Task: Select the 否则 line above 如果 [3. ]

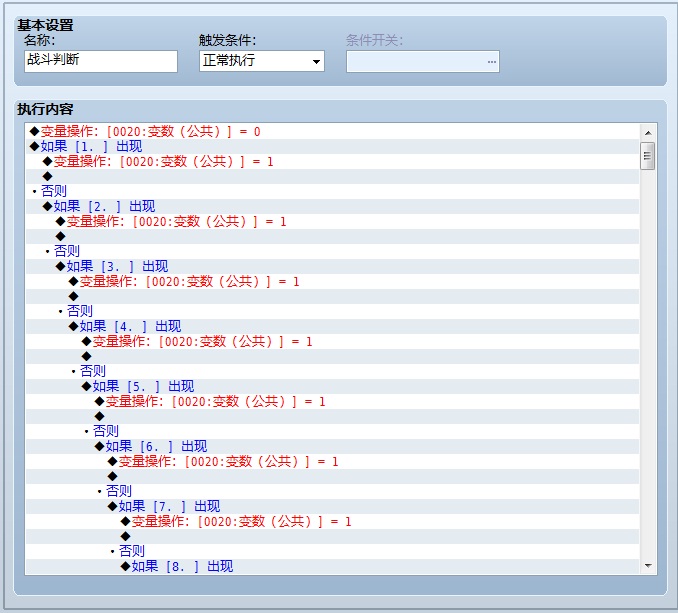Action: 332,252
